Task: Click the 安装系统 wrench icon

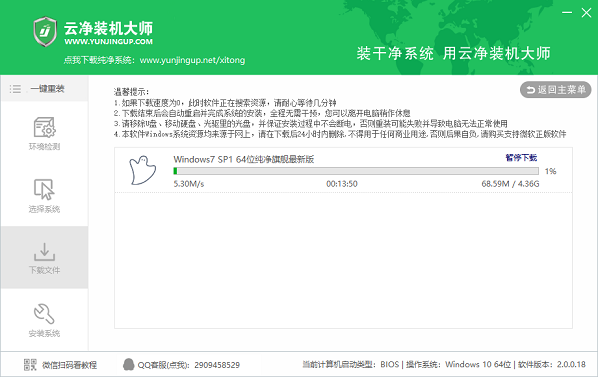Action: click(44, 314)
